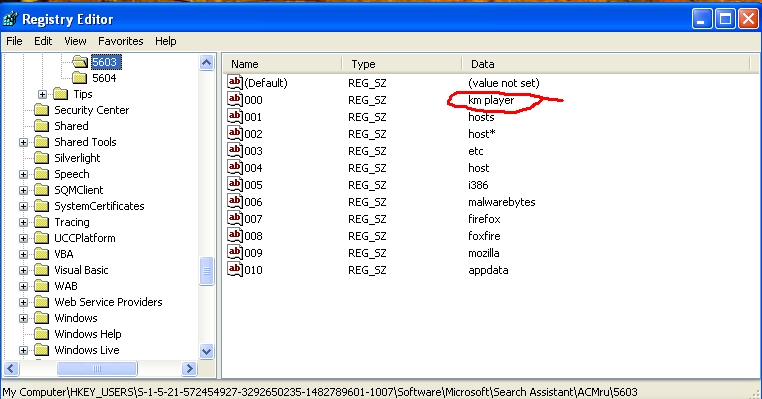Click the string icon for value 008
The width and height of the screenshot is (762, 399).
235,235
